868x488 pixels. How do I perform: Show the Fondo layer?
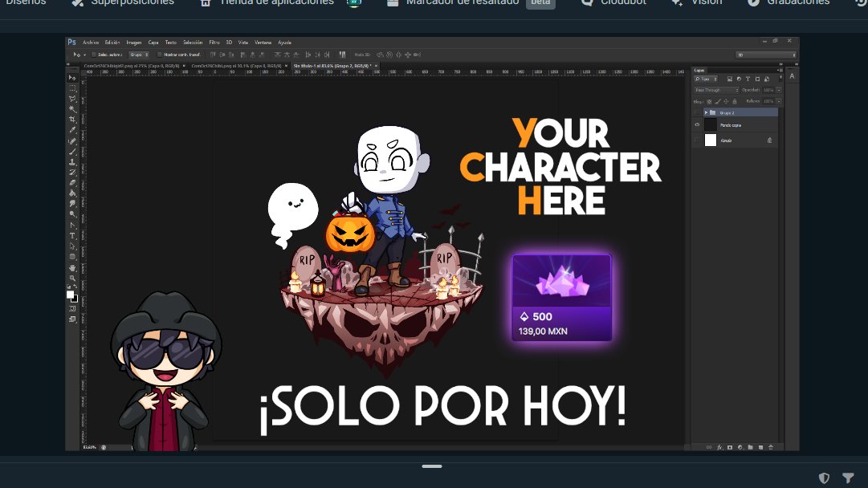[x=697, y=140]
